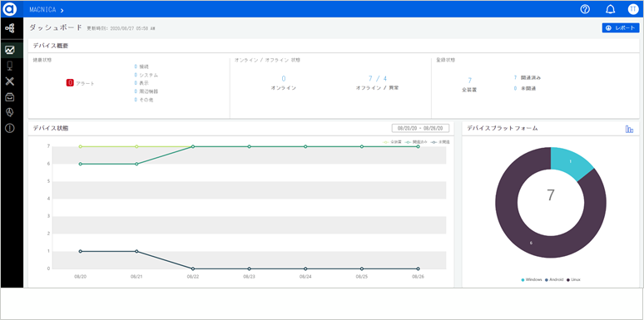644x320 pixels.
Task: Select the dashboard chart sidebar icon
Action: [10, 50]
